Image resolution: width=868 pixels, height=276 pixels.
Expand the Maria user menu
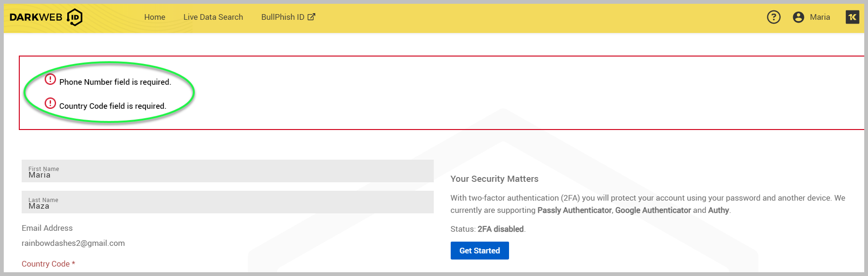coord(820,17)
